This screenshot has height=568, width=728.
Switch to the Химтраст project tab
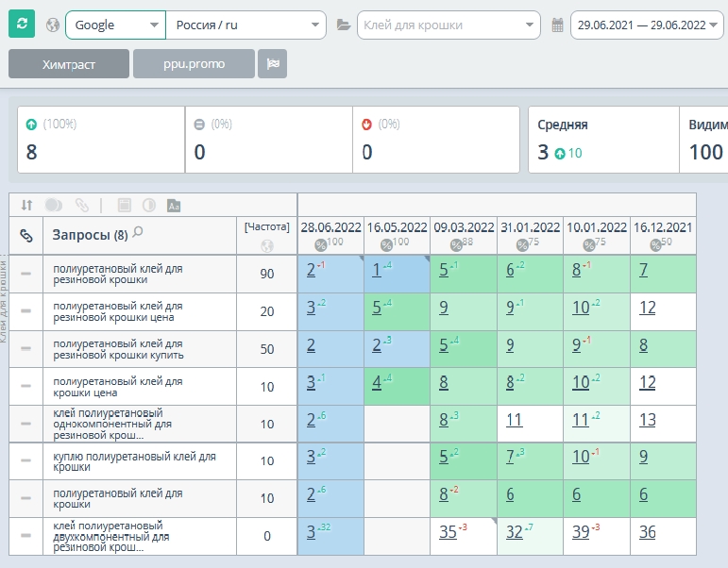69,63
